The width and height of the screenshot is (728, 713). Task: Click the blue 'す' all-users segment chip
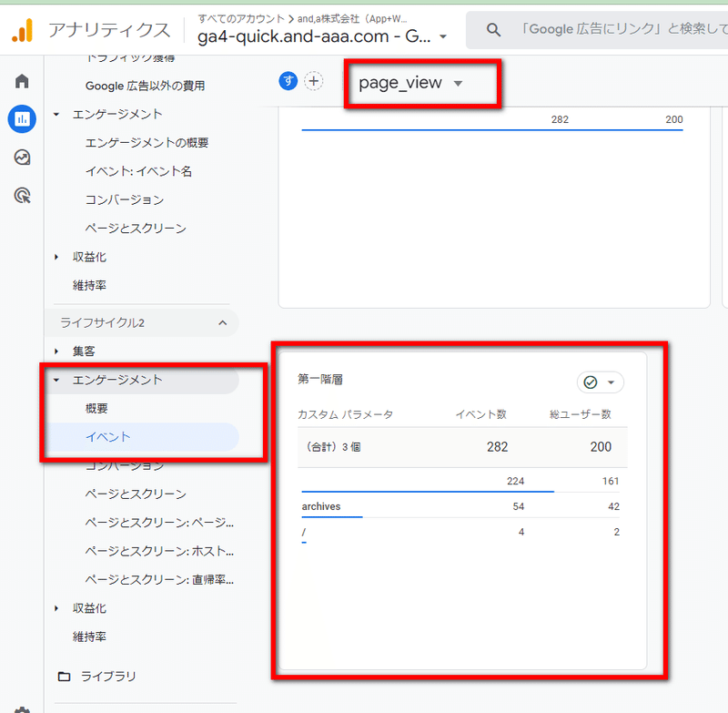tap(288, 81)
